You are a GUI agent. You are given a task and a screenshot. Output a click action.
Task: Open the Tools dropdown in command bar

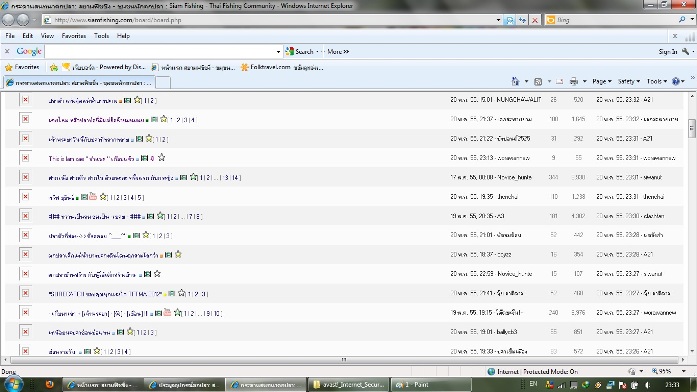point(657,81)
